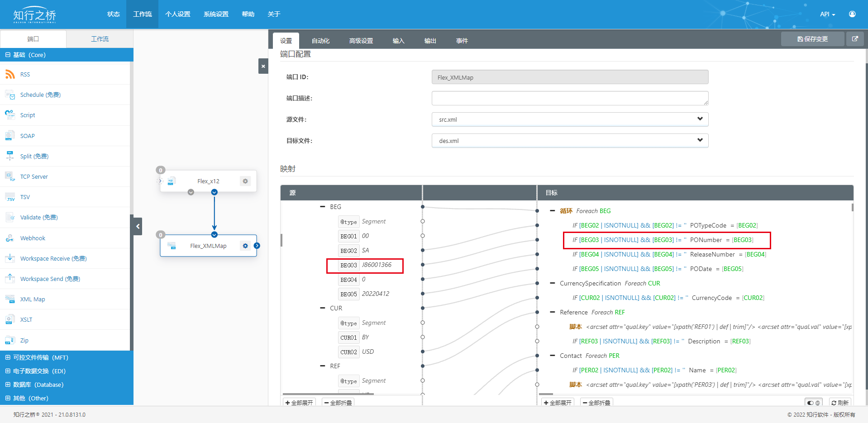Open the 系统设置 menu
This screenshot has height=423, width=868.
click(x=216, y=14)
